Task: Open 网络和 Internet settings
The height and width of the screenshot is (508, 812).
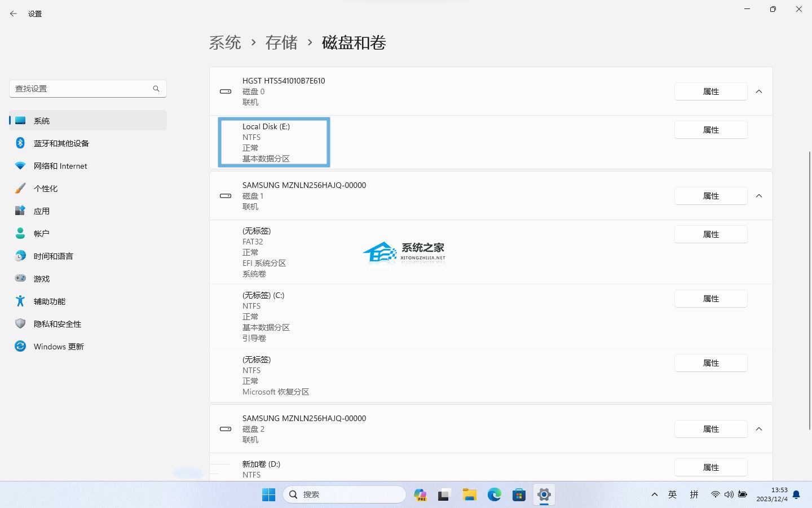Action: click(x=88, y=166)
